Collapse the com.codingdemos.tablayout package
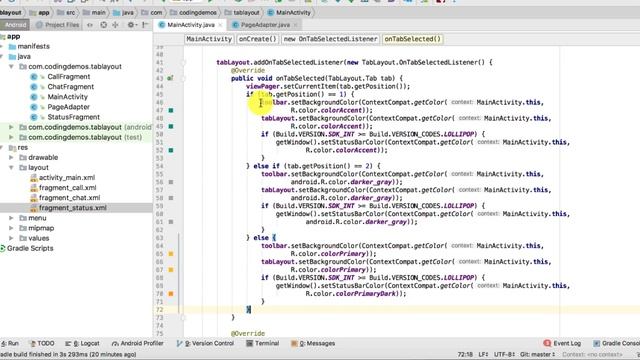This screenshot has width=640, height=360. coord(11,67)
